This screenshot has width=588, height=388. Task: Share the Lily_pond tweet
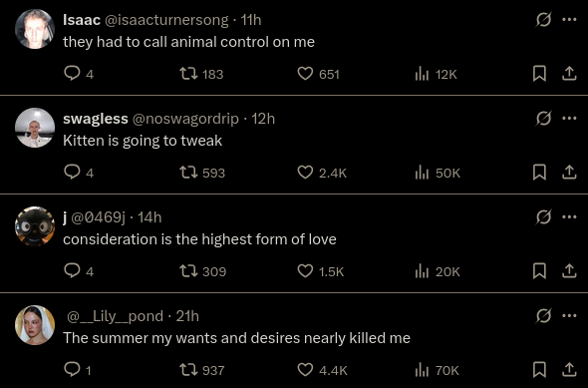[x=569, y=370]
